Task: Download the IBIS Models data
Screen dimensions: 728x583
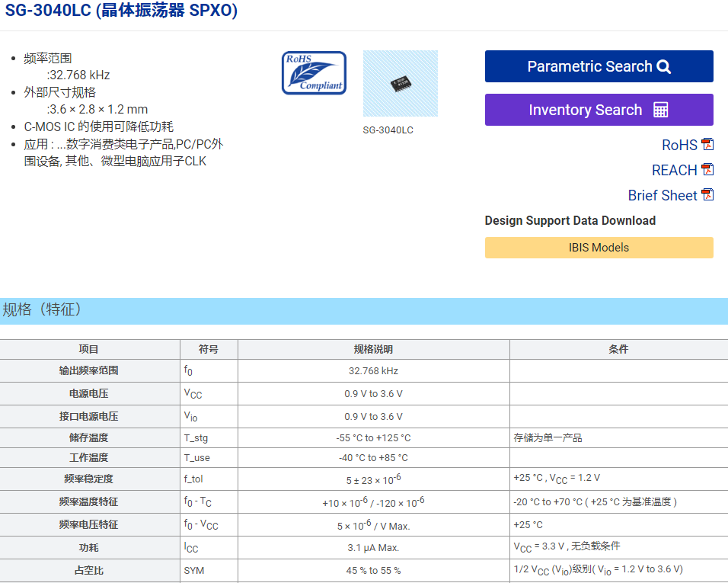Action: [x=599, y=248]
